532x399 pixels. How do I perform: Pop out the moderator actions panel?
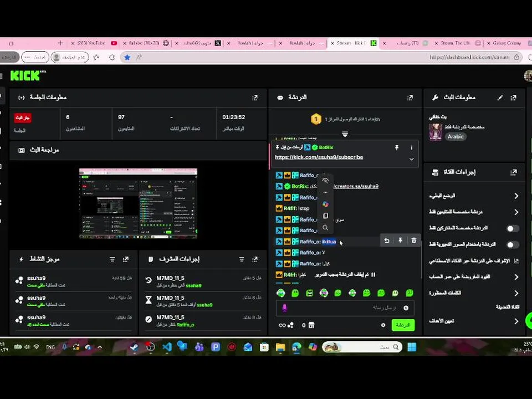point(255,259)
